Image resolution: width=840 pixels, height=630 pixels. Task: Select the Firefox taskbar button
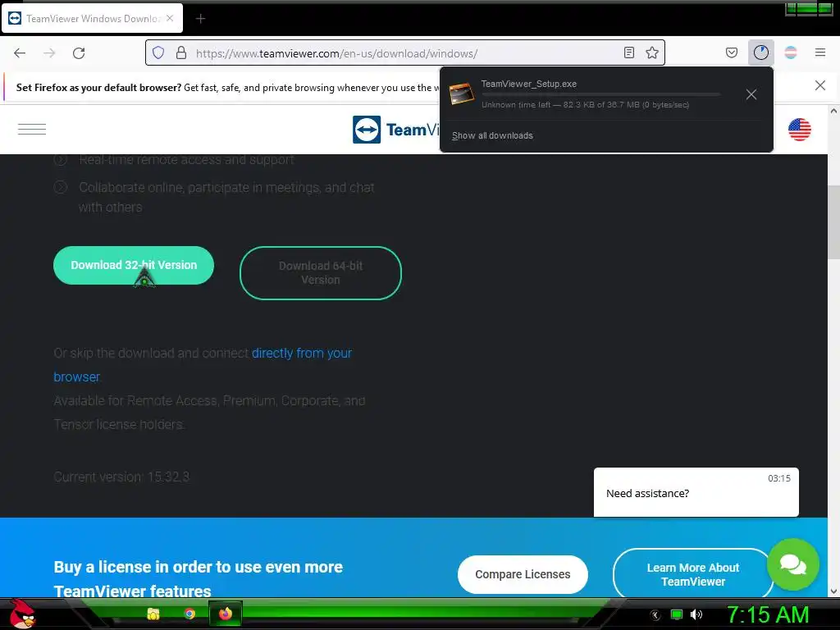click(x=226, y=614)
